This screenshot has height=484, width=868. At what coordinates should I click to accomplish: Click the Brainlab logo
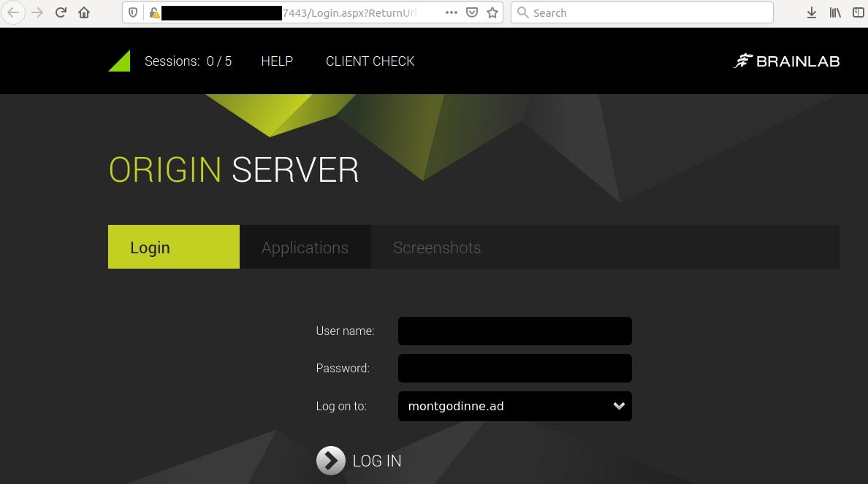click(x=786, y=61)
